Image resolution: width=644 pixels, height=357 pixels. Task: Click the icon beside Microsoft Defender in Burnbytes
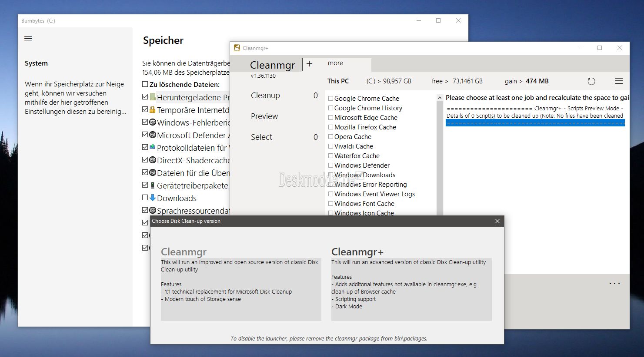tap(153, 135)
